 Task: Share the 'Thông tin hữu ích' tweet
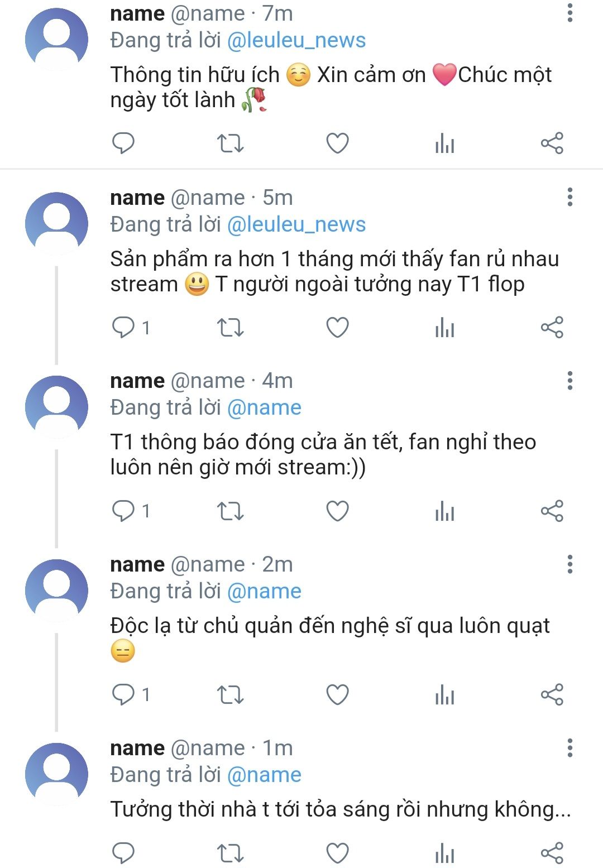pyautogui.click(x=552, y=143)
